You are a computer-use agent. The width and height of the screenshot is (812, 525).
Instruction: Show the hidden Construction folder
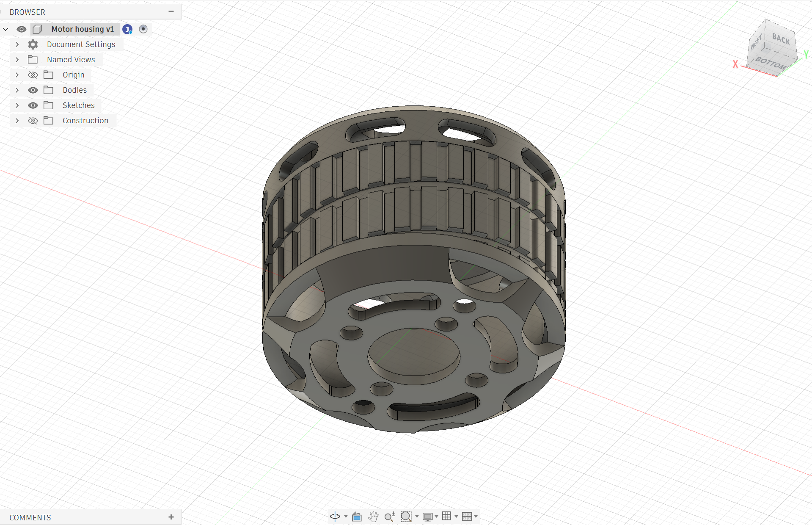point(33,121)
